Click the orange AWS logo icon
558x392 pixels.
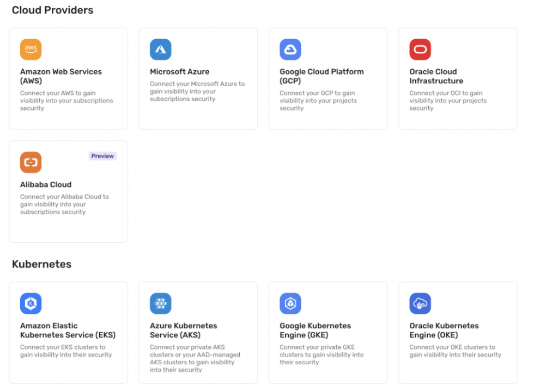click(31, 50)
